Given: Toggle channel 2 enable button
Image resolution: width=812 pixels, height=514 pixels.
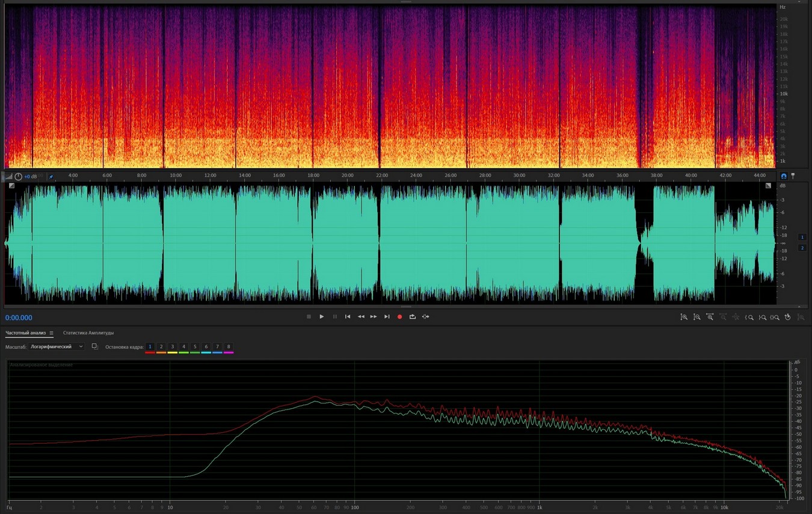Looking at the screenshot, I should 802,248.
